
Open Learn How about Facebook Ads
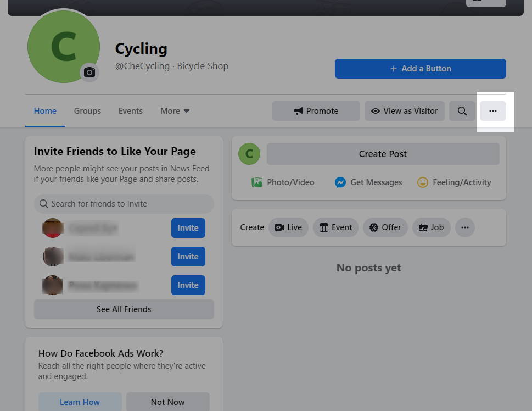(x=80, y=402)
